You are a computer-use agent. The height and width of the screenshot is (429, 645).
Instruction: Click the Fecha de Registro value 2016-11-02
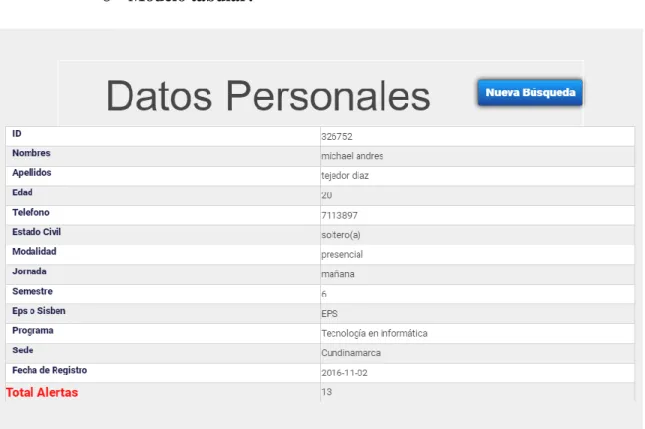click(x=344, y=373)
